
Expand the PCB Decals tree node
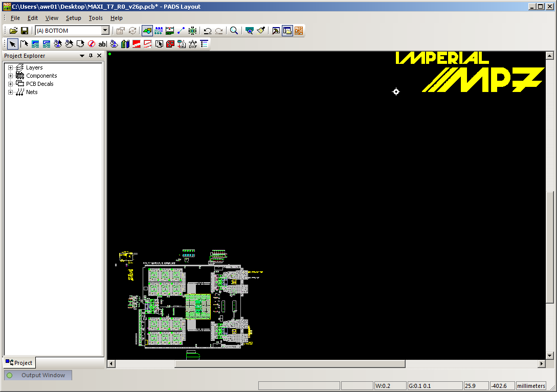(10, 84)
